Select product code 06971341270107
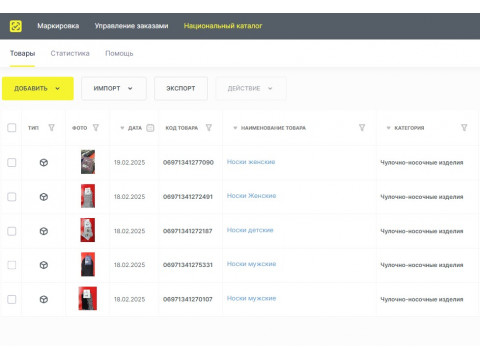This screenshot has height=360, width=480. (188, 299)
